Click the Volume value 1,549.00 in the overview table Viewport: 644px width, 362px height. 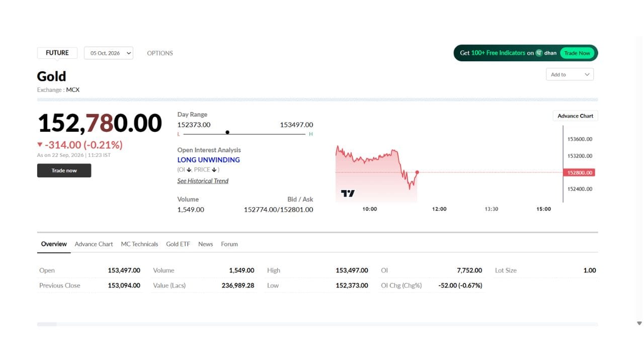click(x=242, y=270)
